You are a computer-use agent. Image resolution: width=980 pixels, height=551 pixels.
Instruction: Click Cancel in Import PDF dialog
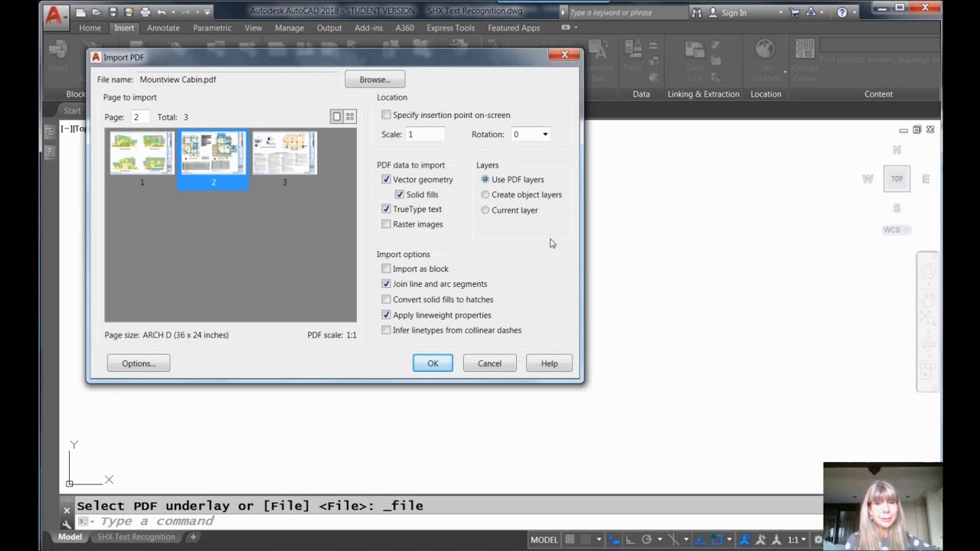pos(489,364)
